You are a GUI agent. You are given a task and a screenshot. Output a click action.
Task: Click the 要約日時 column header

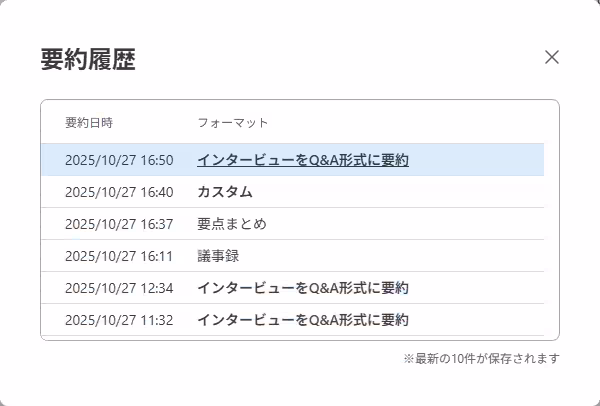[x=89, y=123]
